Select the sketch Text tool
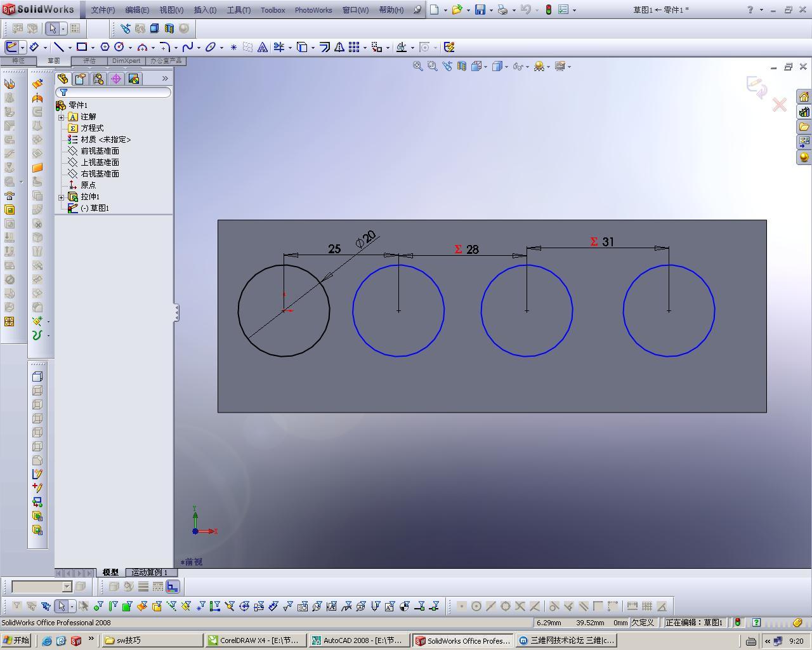This screenshot has width=812, height=650. tap(262, 47)
